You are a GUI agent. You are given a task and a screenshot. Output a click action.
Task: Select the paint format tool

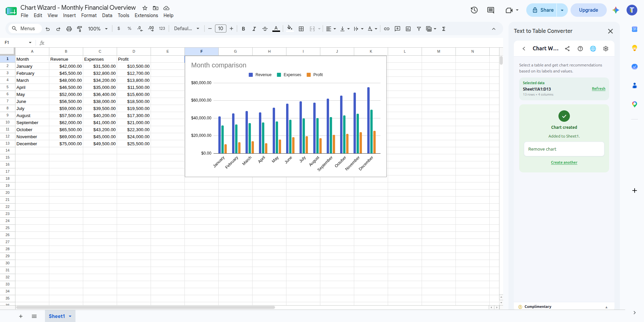click(80, 29)
